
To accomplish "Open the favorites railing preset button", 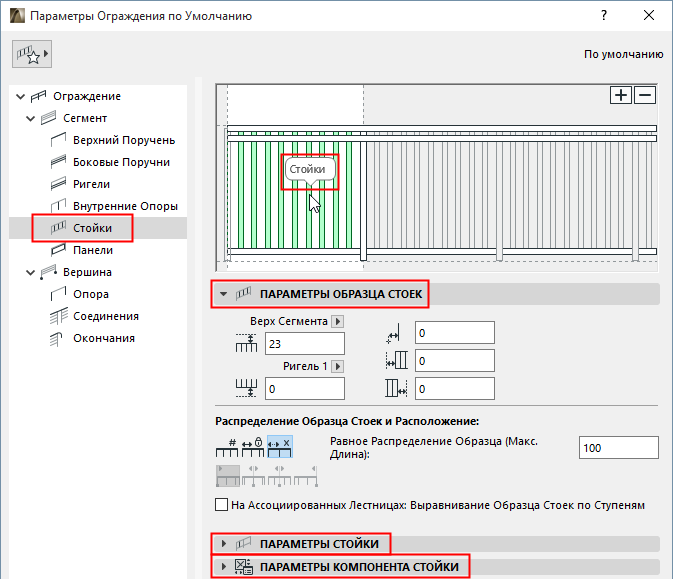I will [x=32, y=54].
